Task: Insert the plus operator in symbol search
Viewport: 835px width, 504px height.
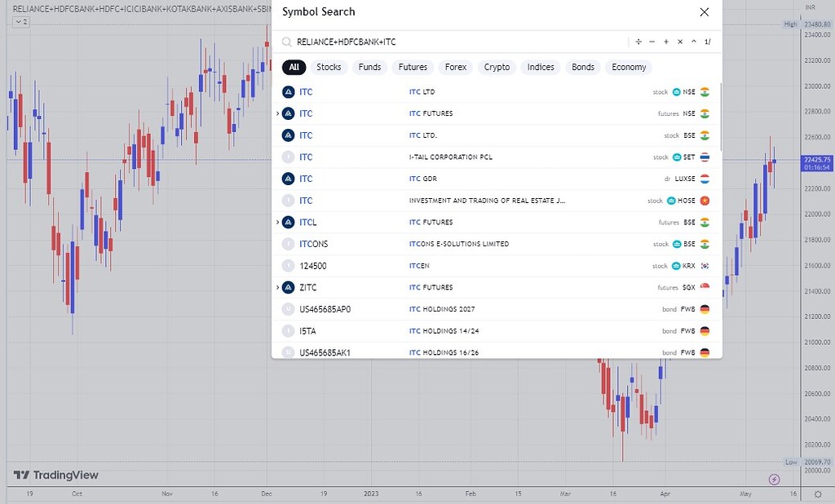Action: (665, 42)
